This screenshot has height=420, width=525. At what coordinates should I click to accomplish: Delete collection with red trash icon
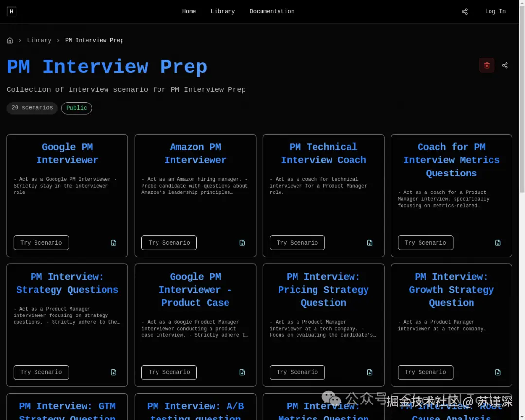[487, 65]
